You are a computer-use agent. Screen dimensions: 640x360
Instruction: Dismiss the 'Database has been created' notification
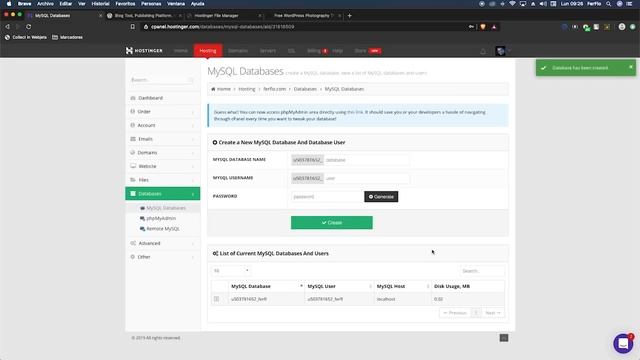[631, 67]
